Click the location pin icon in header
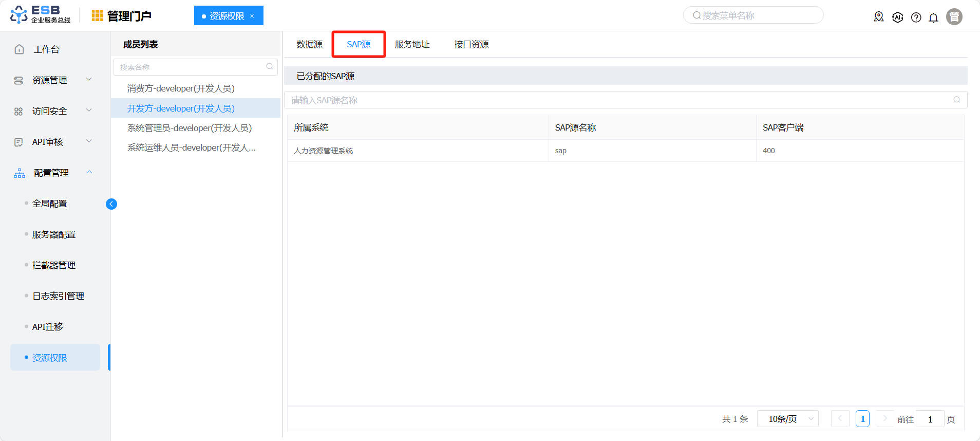 (x=879, y=17)
